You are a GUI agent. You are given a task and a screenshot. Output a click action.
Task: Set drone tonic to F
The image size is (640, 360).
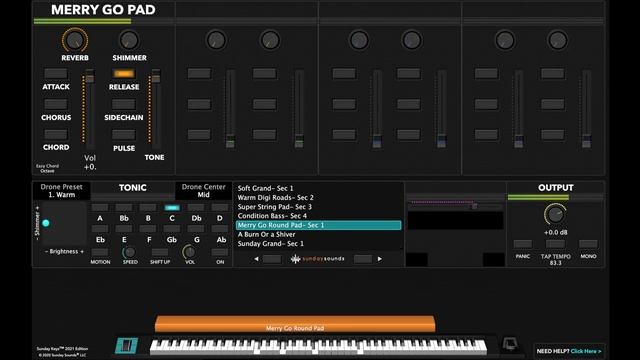click(148, 229)
